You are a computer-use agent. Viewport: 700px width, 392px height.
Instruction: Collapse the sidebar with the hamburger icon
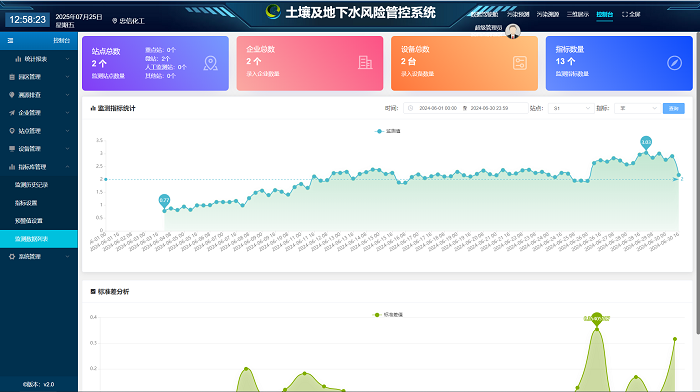pyautogui.click(x=10, y=41)
